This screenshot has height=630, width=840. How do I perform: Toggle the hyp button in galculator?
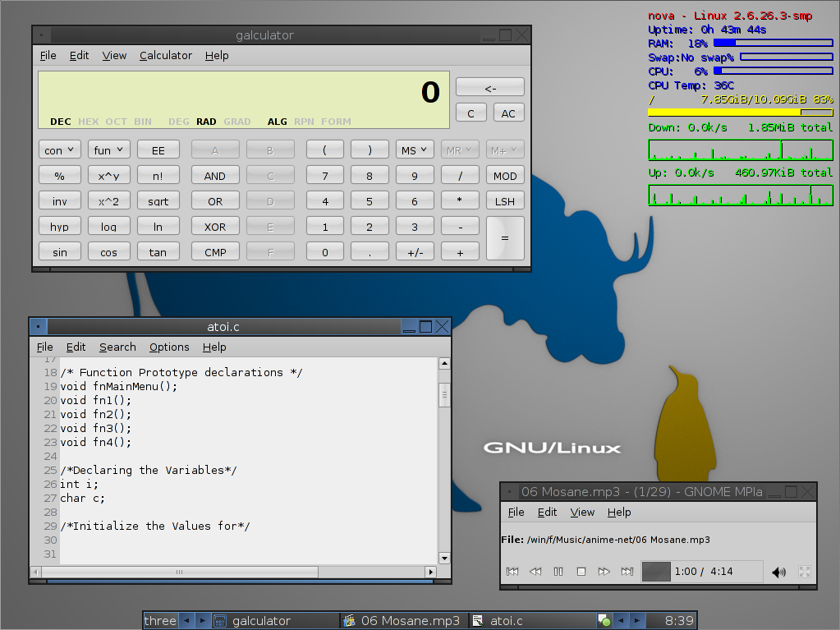(x=60, y=227)
